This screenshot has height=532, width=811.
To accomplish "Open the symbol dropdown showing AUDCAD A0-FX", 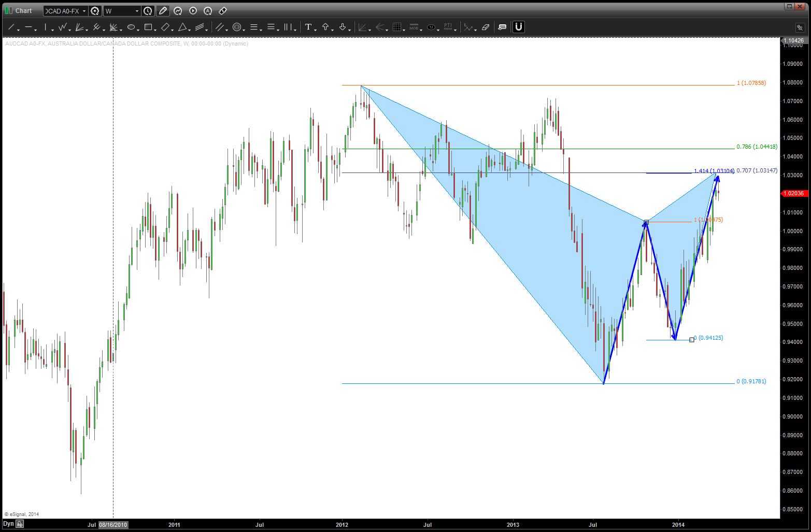I will tap(65, 11).
